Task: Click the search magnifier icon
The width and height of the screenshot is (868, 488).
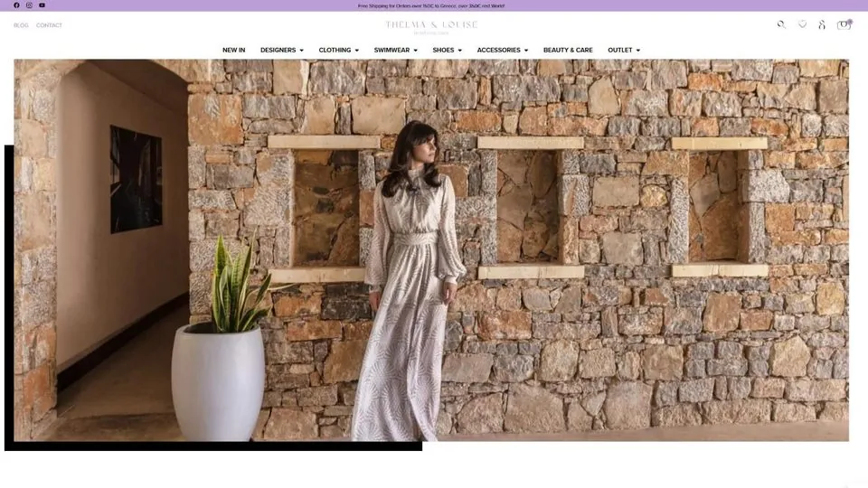Action: pos(781,24)
